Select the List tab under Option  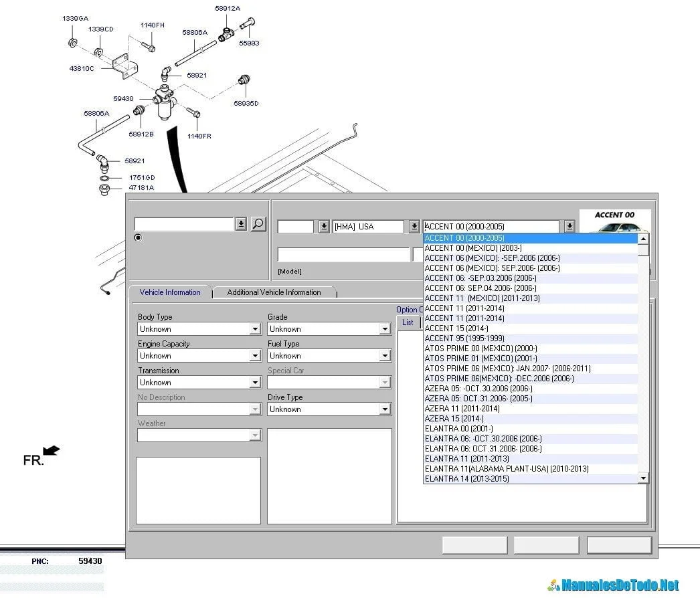click(x=408, y=322)
